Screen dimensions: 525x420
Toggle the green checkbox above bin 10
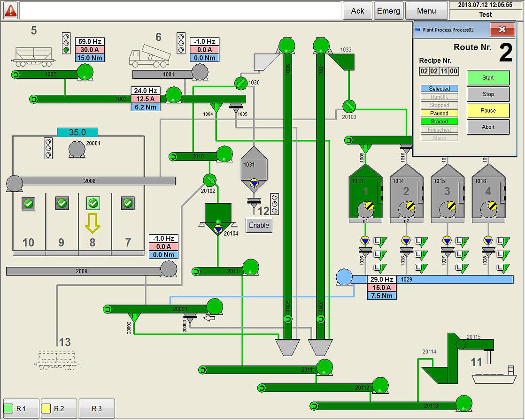click(29, 203)
